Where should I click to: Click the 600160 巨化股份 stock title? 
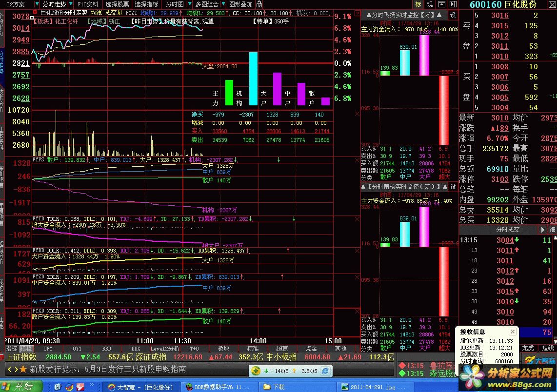coord(503,4)
